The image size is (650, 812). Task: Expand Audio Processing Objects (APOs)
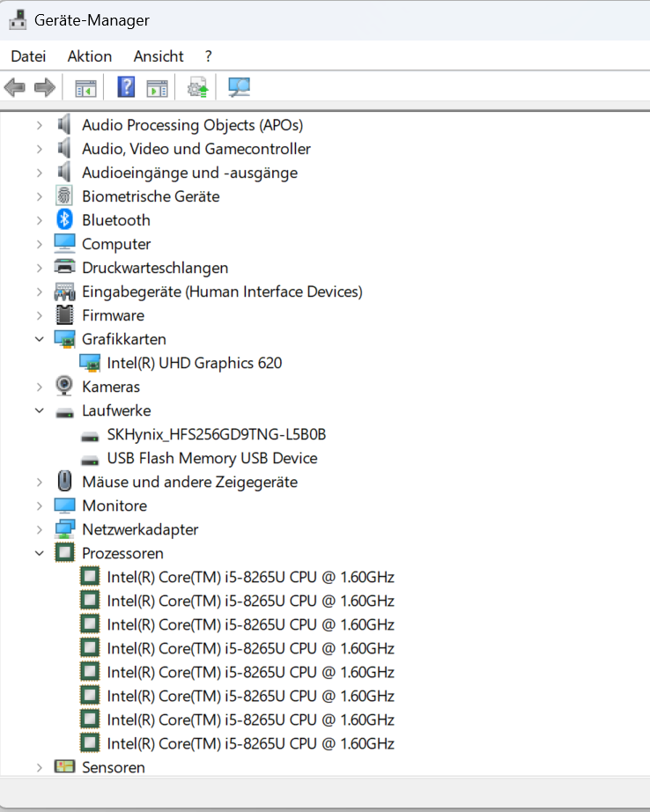pyautogui.click(x=40, y=125)
